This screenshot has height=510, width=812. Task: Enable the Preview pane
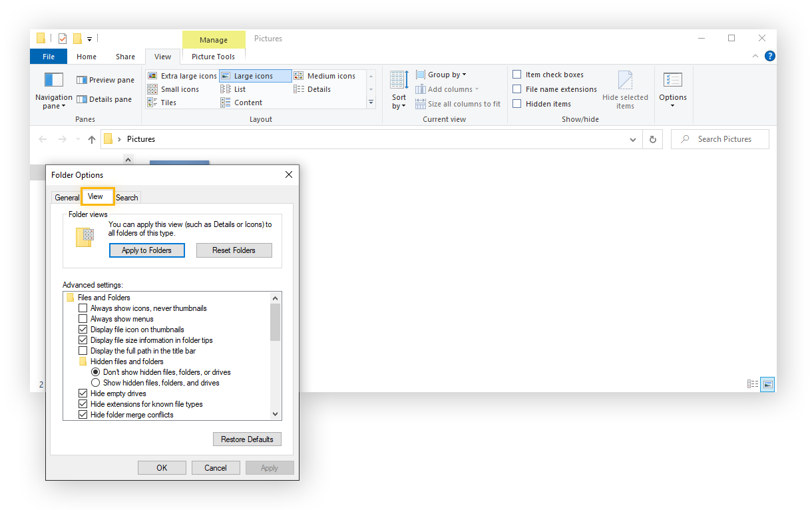(x=104, y=79)
